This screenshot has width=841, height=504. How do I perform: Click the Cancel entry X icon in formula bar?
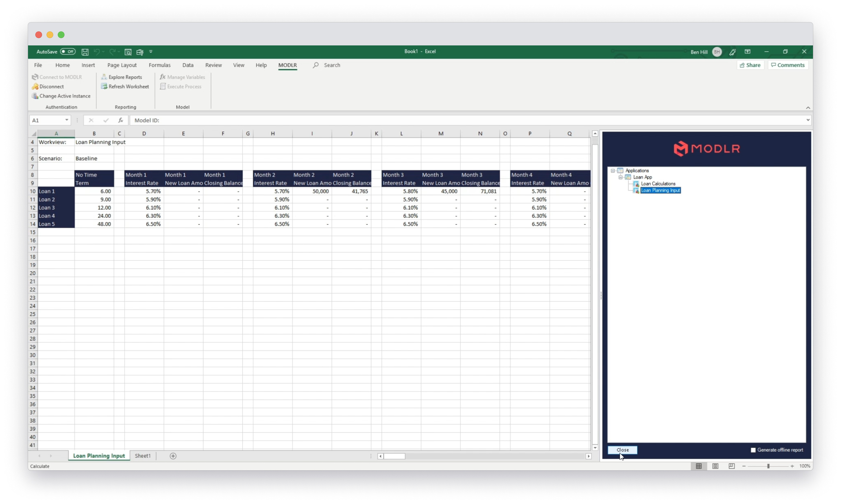(x=91, y=120)
